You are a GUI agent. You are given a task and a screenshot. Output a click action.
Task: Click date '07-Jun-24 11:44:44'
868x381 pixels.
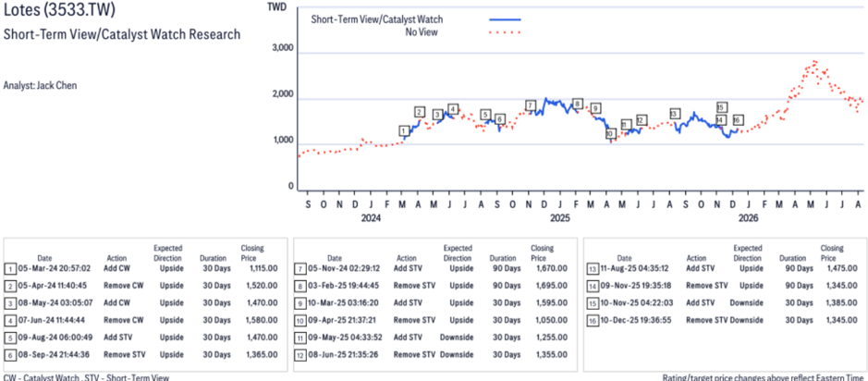(53, 320)
